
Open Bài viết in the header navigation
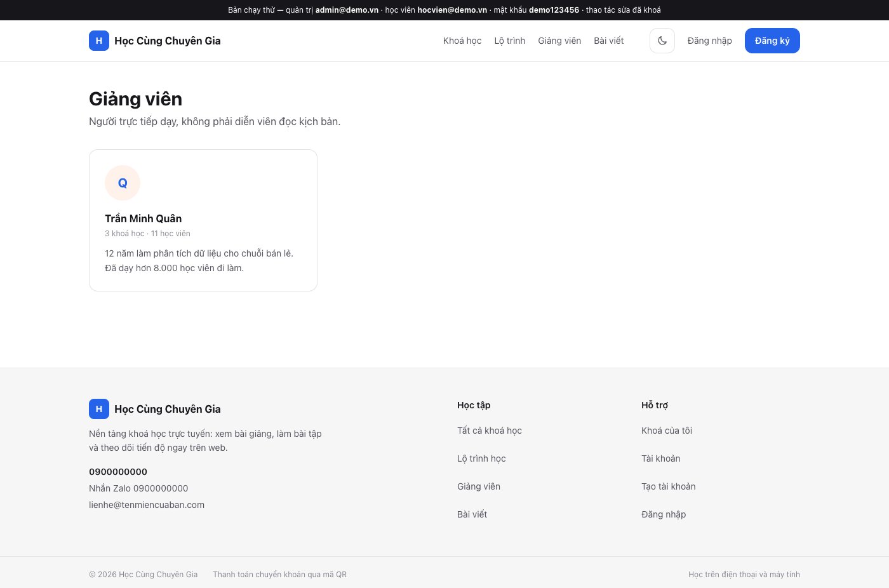point(609,41)
